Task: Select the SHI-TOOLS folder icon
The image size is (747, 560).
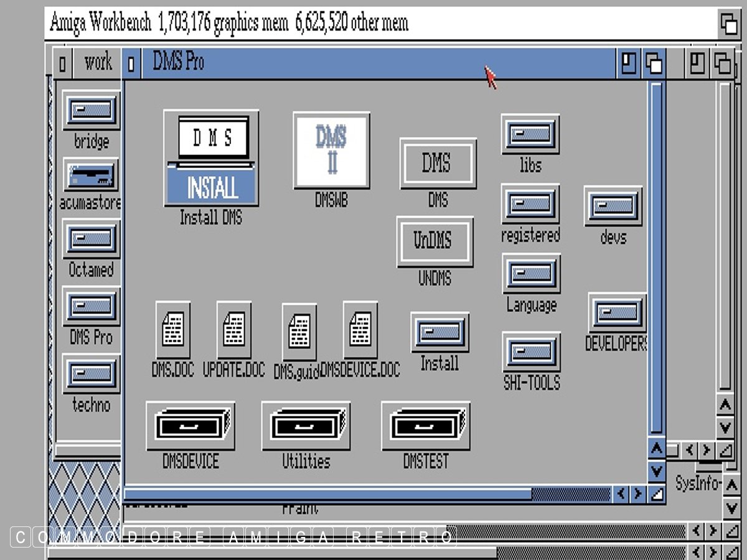Action: point(531,352)
